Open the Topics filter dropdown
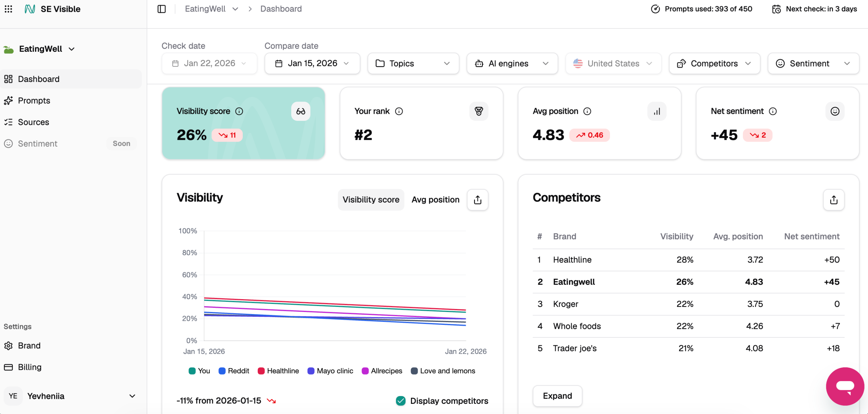 413,63
